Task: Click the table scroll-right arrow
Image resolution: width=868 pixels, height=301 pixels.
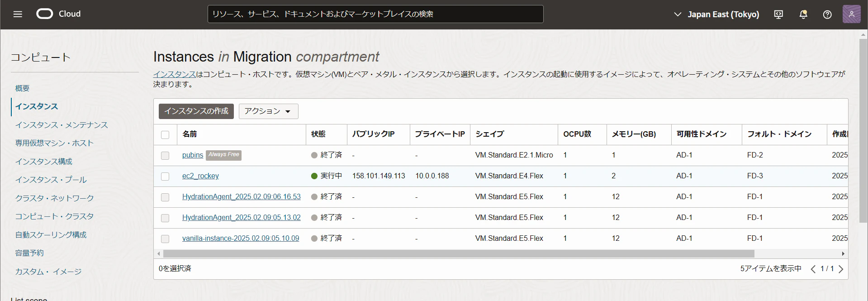Action: pos(843,253)
